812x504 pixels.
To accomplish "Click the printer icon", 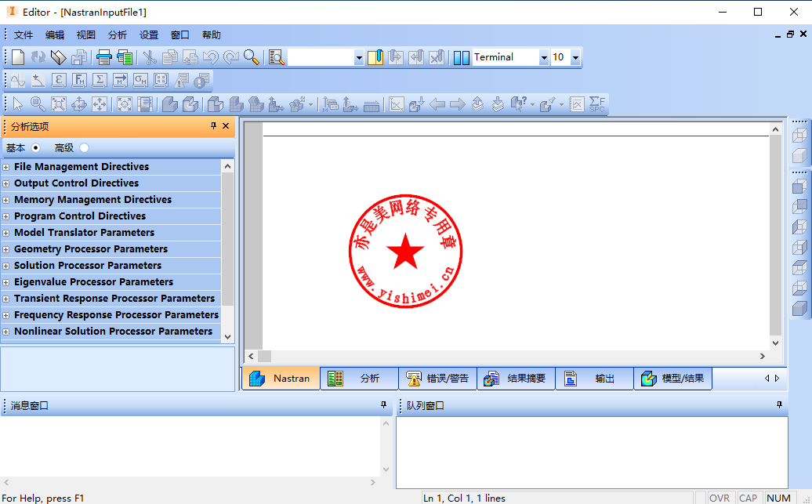I will click(x=103, y=57).
